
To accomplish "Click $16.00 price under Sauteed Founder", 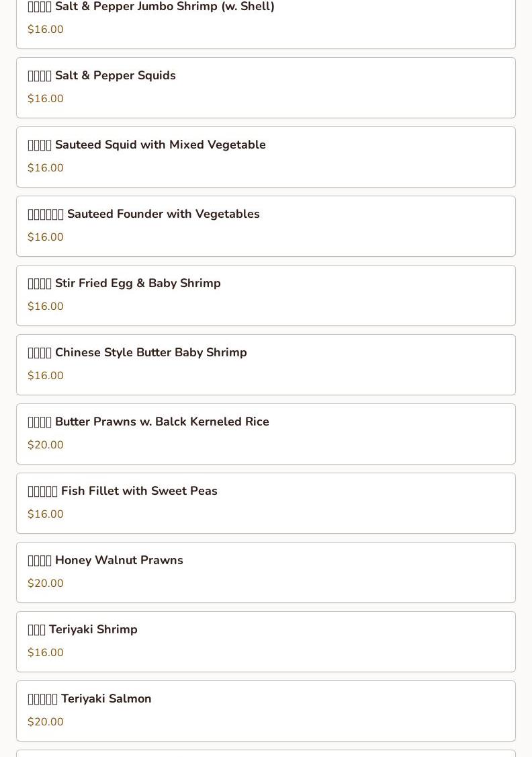I will click(x=46, y=237).
